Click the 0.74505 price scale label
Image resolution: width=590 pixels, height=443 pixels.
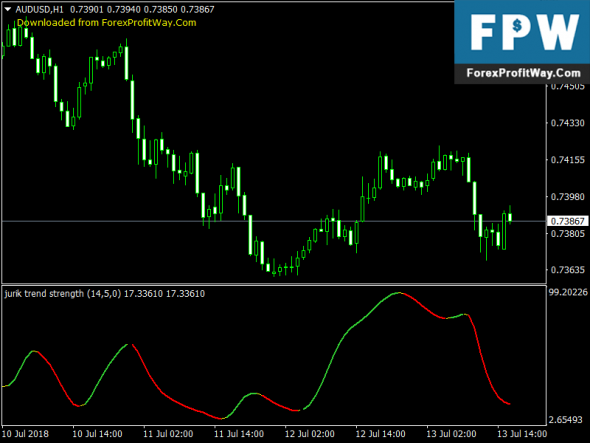567,87
